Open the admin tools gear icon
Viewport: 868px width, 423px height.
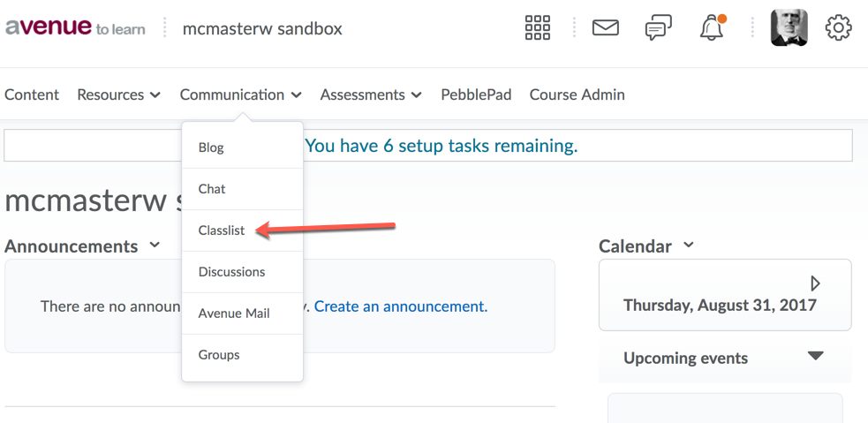(x=838, y=28)
